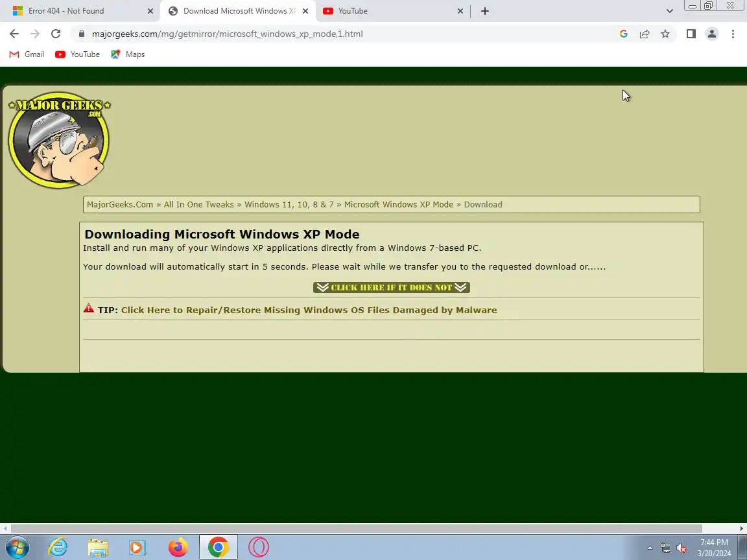The width and height of the screenshot is (747, 560).
Task: Reload the MajorGeeks page
Action: [x=56, y=34]
